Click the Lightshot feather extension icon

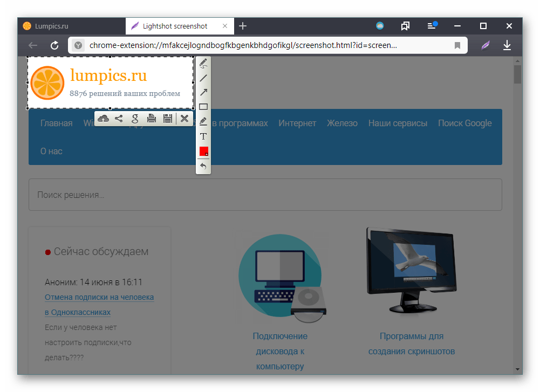[x=486, y=46]
